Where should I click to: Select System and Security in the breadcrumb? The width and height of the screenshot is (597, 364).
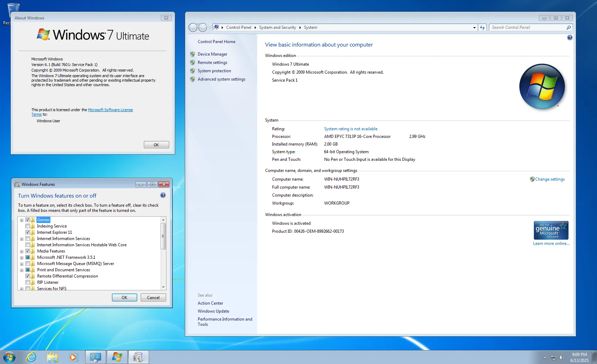tap(277, 27)
